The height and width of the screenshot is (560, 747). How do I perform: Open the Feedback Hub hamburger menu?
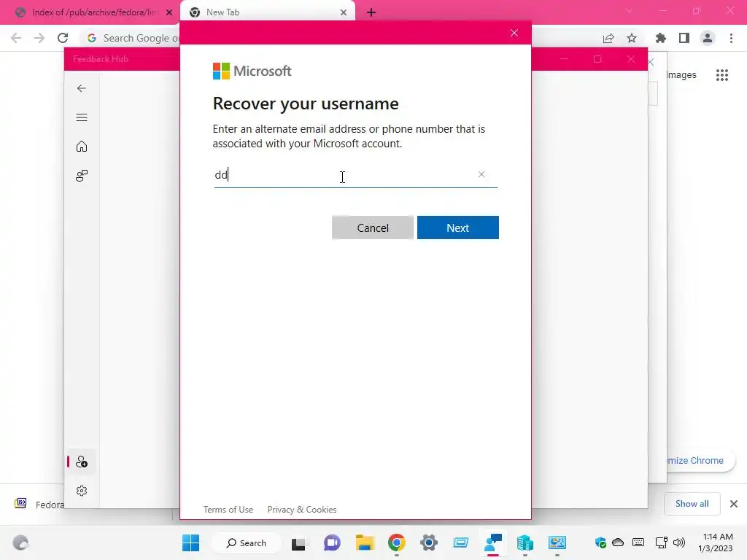82,117
